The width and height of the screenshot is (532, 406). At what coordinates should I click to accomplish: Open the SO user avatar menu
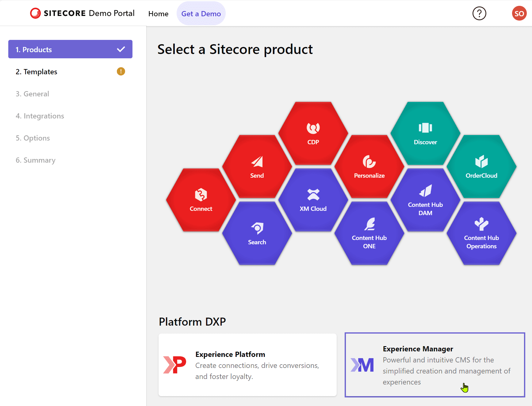pyautogui.click(x=519, y=14)
